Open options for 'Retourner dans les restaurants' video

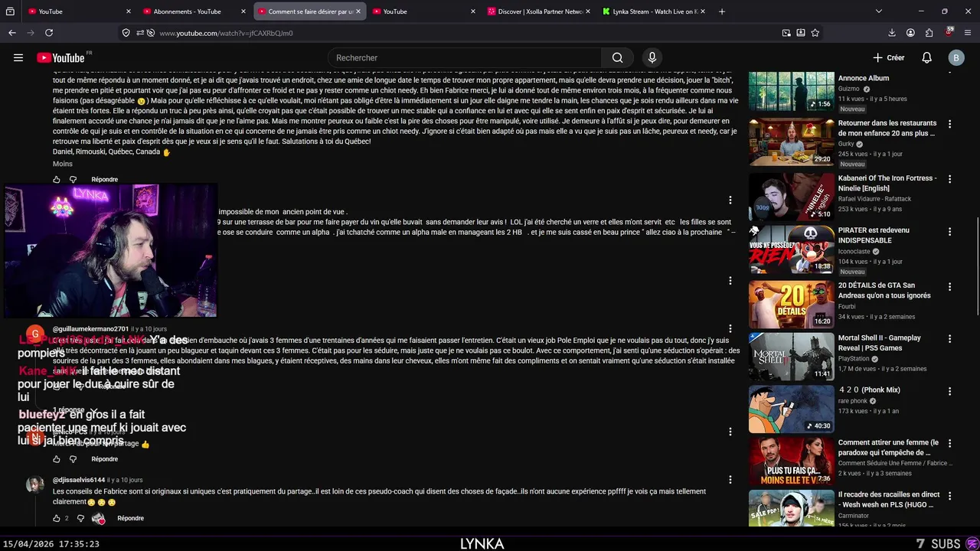(950, 123)
